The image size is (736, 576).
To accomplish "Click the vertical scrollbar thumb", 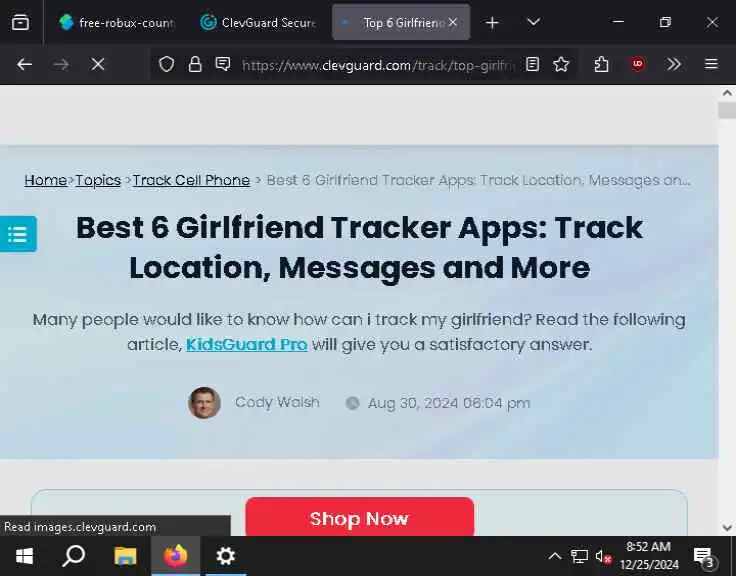I will pos(727,110).
